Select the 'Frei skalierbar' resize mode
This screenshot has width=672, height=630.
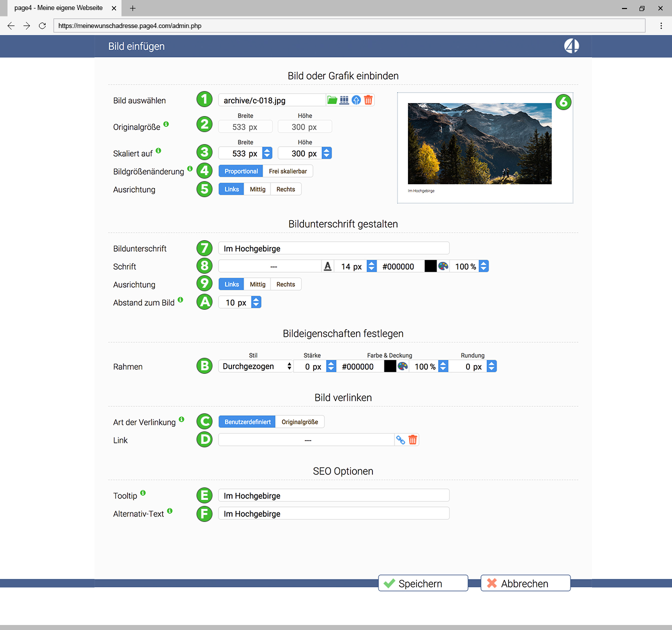click(288, 171)
